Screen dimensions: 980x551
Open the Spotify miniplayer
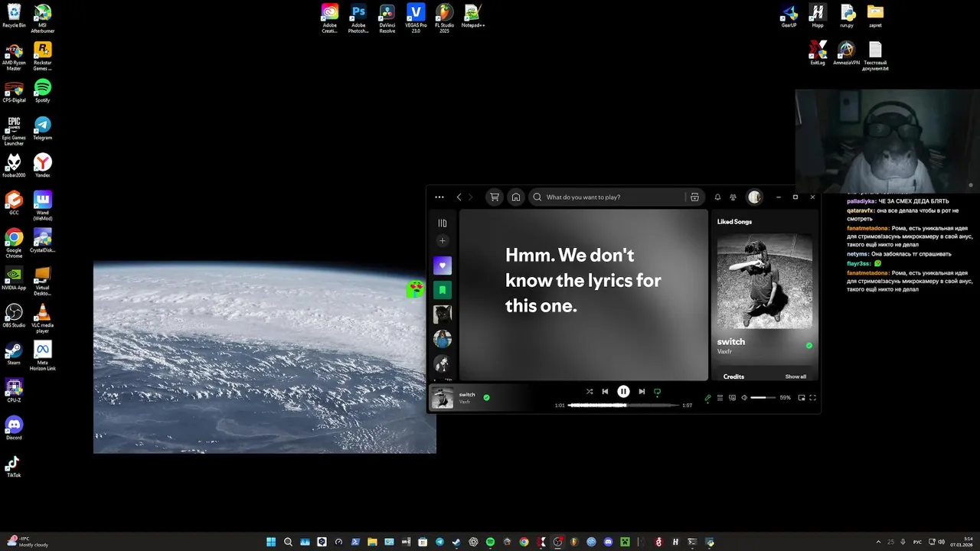(x=802, y=398)
